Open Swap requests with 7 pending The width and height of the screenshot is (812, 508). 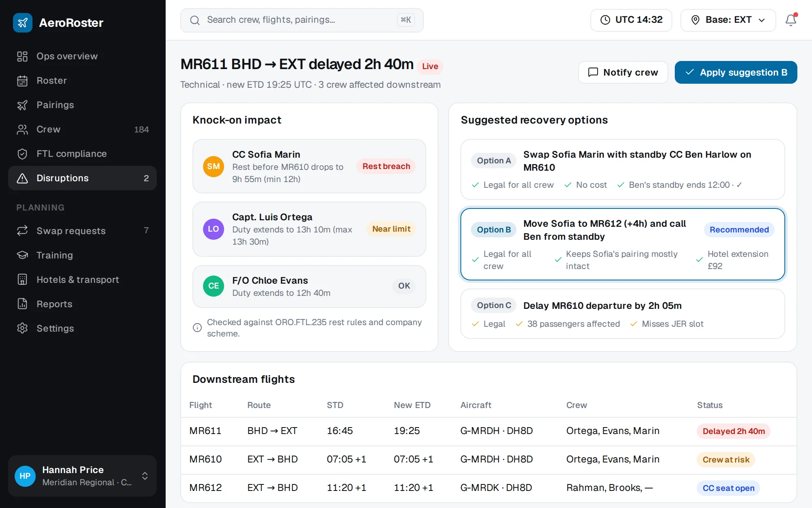[82, 230]
